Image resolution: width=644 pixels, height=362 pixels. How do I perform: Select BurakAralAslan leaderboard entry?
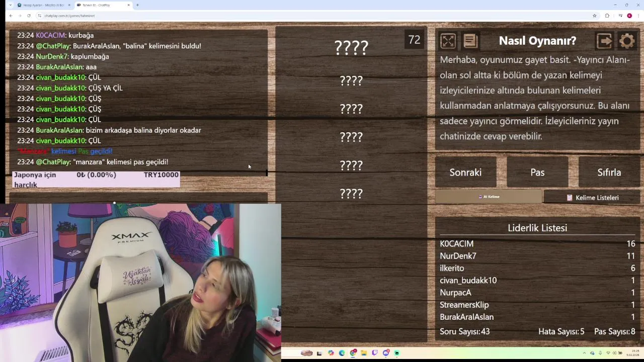coord(537,317)
